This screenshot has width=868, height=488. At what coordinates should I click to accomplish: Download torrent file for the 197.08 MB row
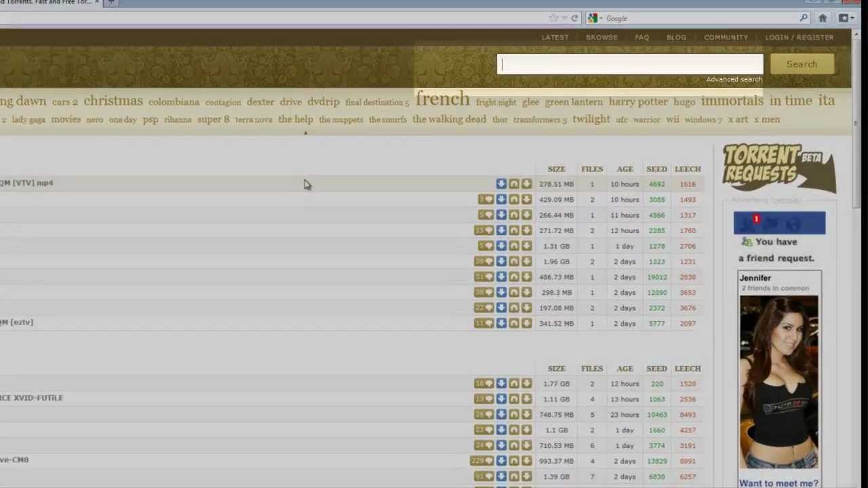(526, 308)
